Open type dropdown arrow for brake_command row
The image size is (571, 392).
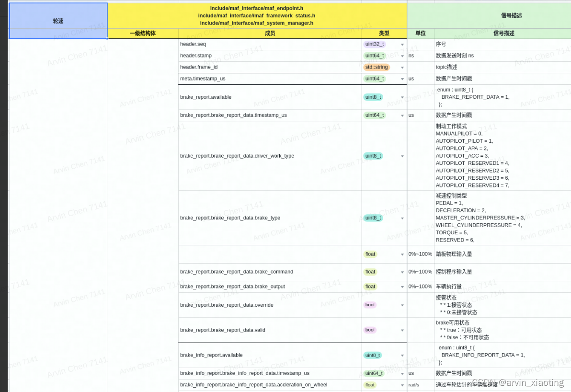coord(402,272)
